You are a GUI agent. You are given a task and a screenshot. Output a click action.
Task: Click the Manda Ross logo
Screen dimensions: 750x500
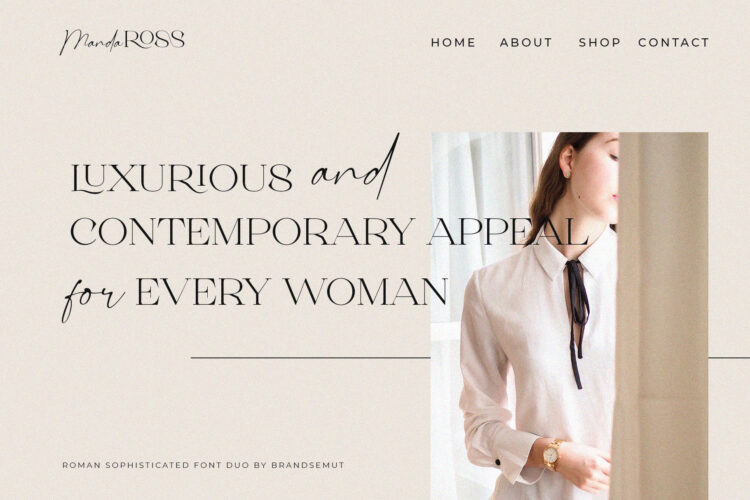[122, 42]
